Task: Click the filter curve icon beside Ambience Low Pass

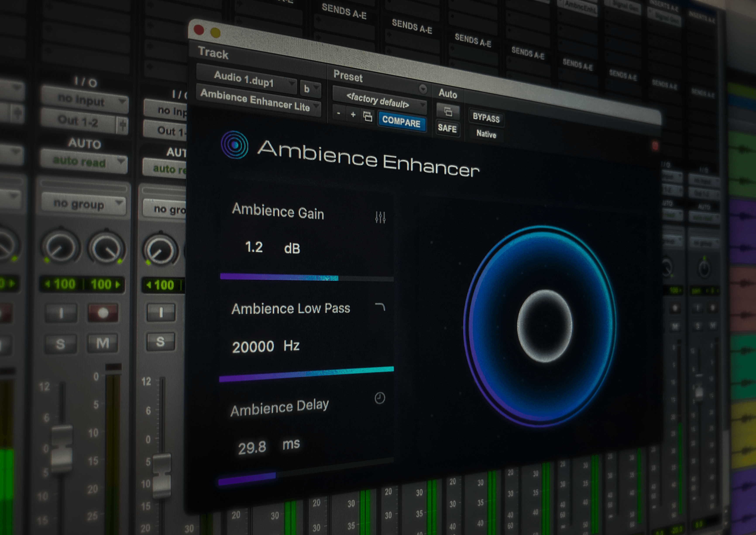Action: click(380, 307)
